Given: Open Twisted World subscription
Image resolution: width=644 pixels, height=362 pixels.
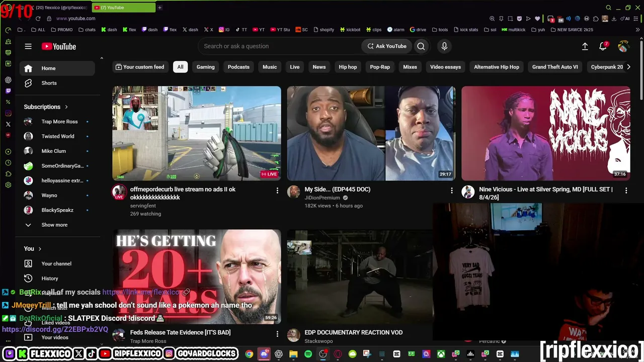Looking at the screenshot, I should pyautogui.click(x=57, y=136).
